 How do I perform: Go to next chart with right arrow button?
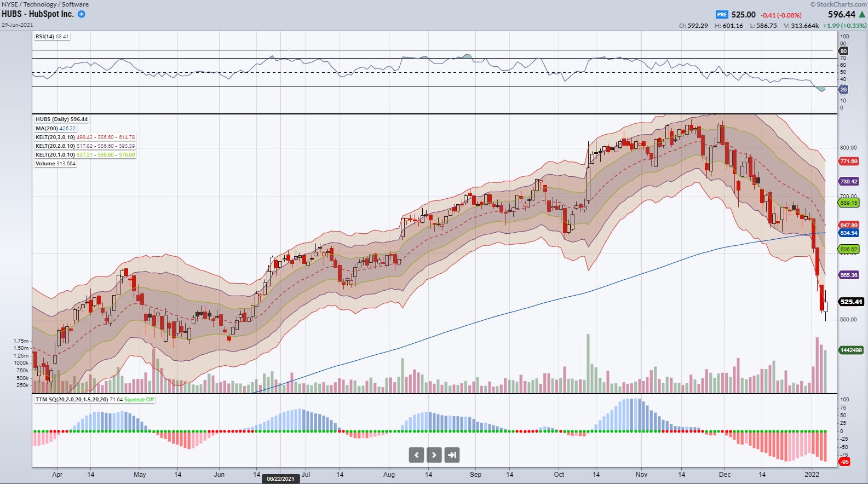click(434, 455)
